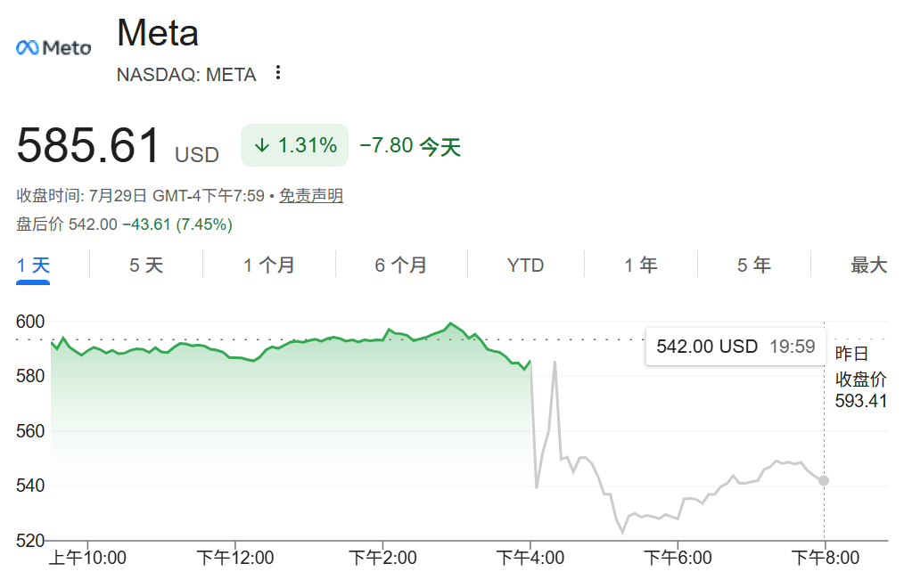This screenshot has width=904, height=588.
Task: Select the 1 年 tab
Action: click(640, 265)
